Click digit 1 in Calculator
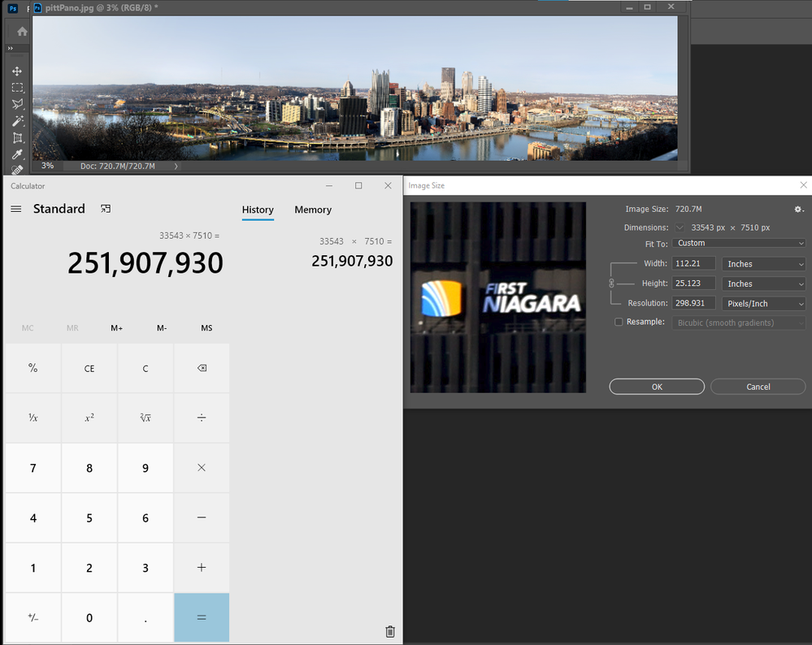The height and width of the screenshot is (645, 812). point(33,567)
